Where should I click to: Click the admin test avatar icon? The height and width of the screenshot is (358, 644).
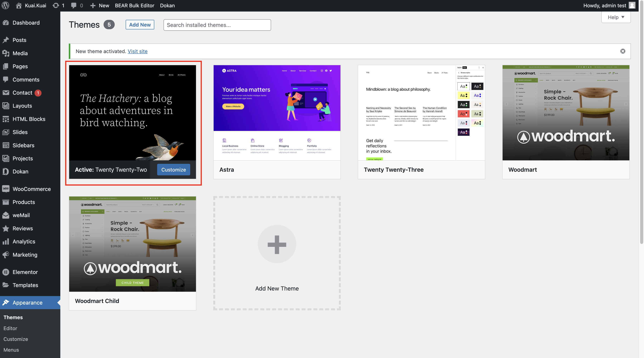pyautogui.click(x=632, y=6)
